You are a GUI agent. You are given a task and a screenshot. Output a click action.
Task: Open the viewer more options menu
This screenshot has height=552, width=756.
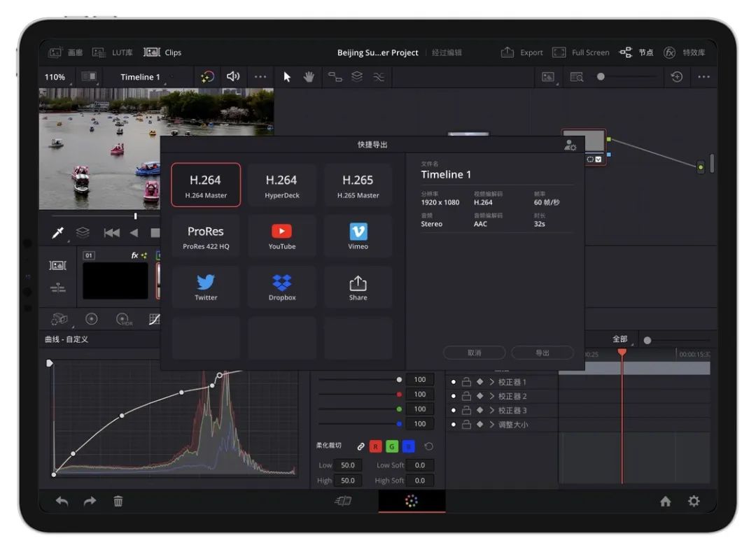point(260,76)
